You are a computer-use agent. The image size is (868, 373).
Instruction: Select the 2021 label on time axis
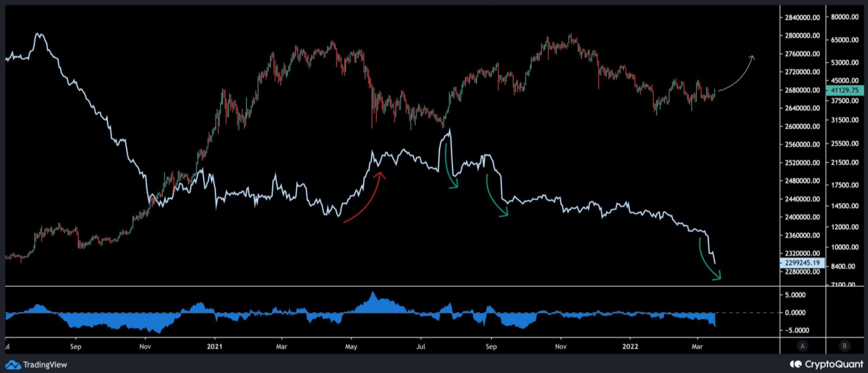[x=214, y=346]
